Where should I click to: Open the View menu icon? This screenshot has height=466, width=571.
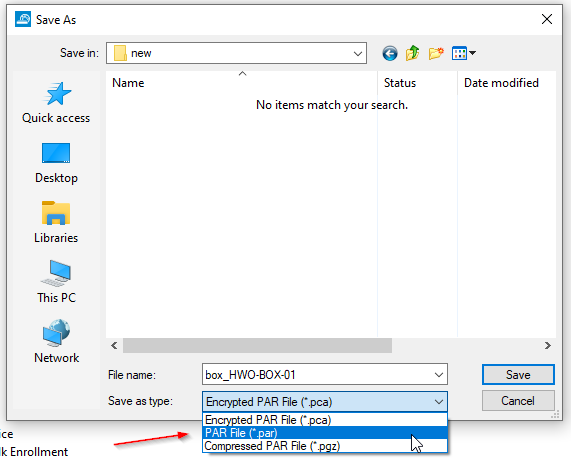(463, 53)
